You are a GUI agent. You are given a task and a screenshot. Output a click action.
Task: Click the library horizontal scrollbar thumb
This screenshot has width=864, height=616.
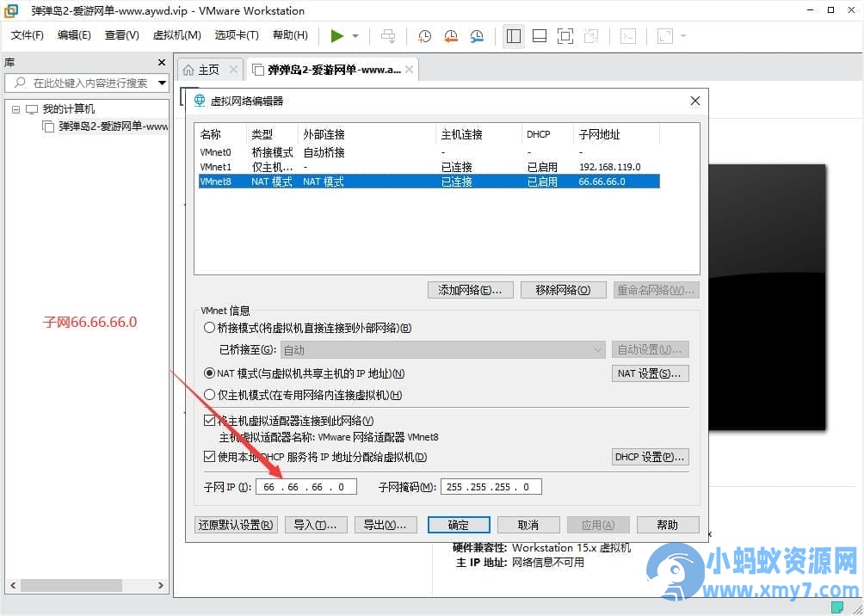click(71, 584)
